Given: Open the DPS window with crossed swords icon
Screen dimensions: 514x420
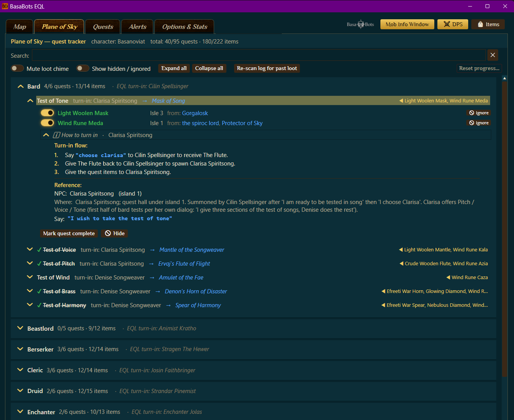Looking at the screenshot, I should coord(453,24).
